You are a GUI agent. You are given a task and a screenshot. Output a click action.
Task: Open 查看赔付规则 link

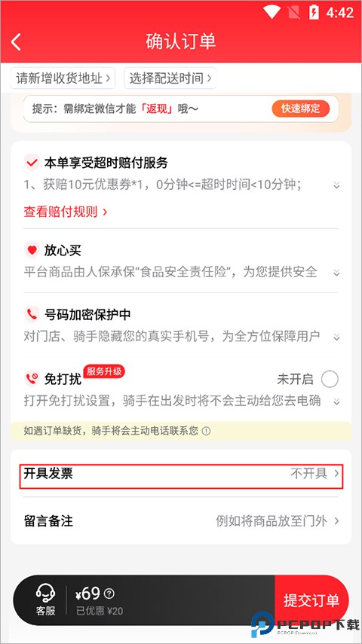(66, 212)
